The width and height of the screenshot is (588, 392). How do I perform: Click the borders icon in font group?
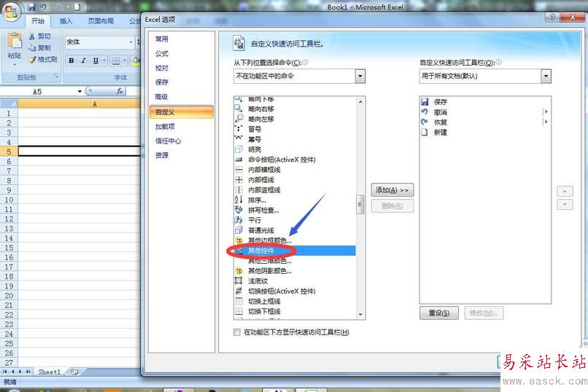click(x=116, y=60)
